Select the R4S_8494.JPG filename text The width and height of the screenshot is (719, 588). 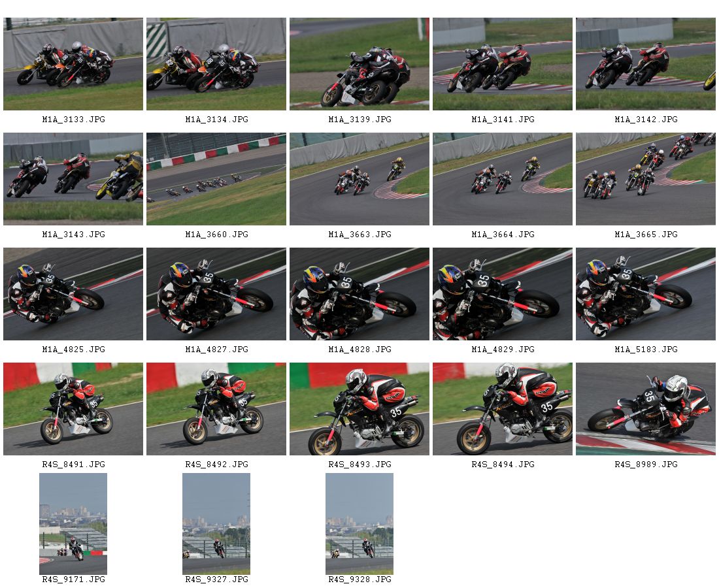click(503, 465)
